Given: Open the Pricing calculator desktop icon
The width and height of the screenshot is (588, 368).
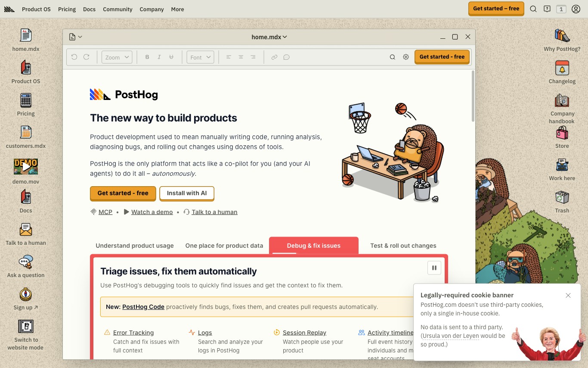Looking at the screenshot, I should pos(26,100).
